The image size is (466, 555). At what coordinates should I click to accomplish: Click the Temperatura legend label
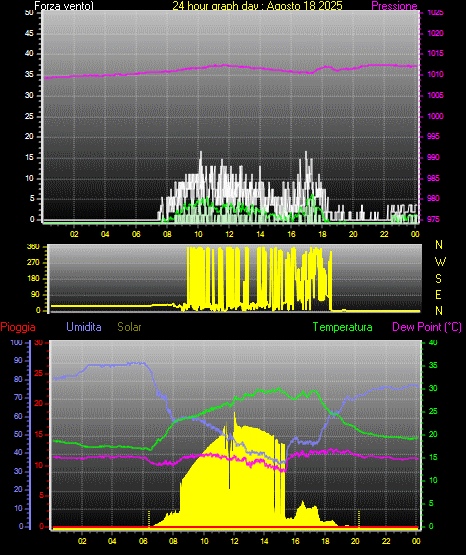[x=343, y=327]
